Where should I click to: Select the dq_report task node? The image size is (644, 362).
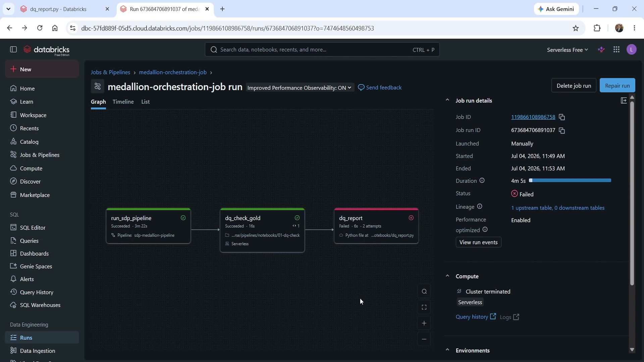coord(376,226)
